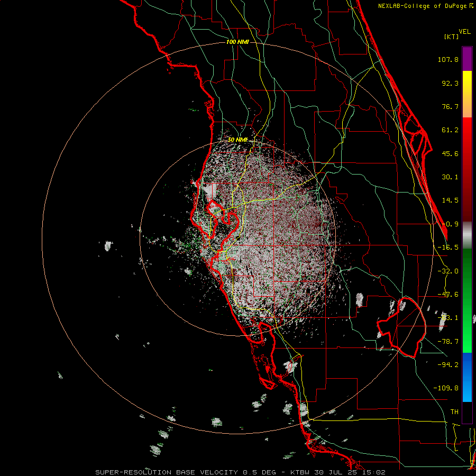This screenshot has height=476, width=476.
Task: Select the -78.7 scale value
Action: pos(448,342)
